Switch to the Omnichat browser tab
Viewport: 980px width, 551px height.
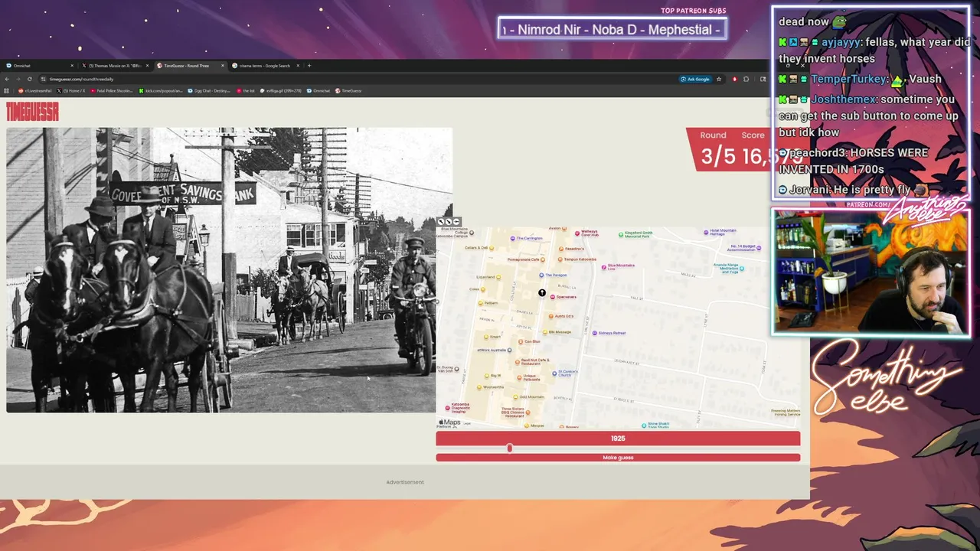(x=38, y=66)
